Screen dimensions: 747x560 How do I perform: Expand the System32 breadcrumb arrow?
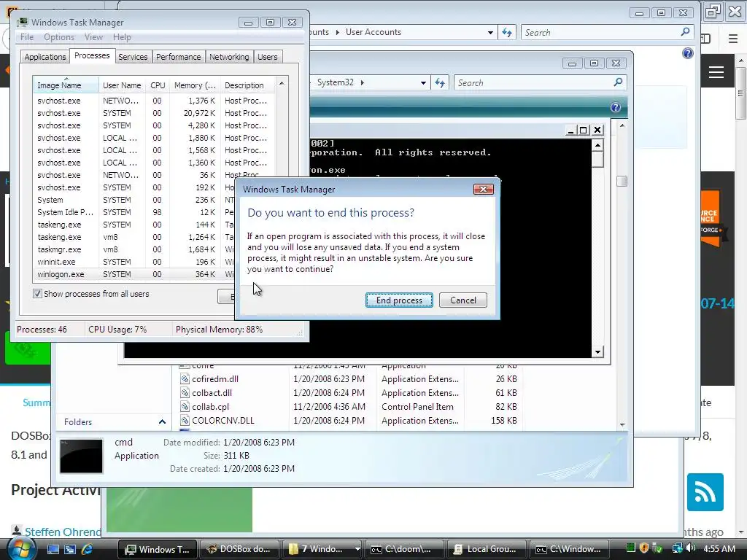coord(363,83)
